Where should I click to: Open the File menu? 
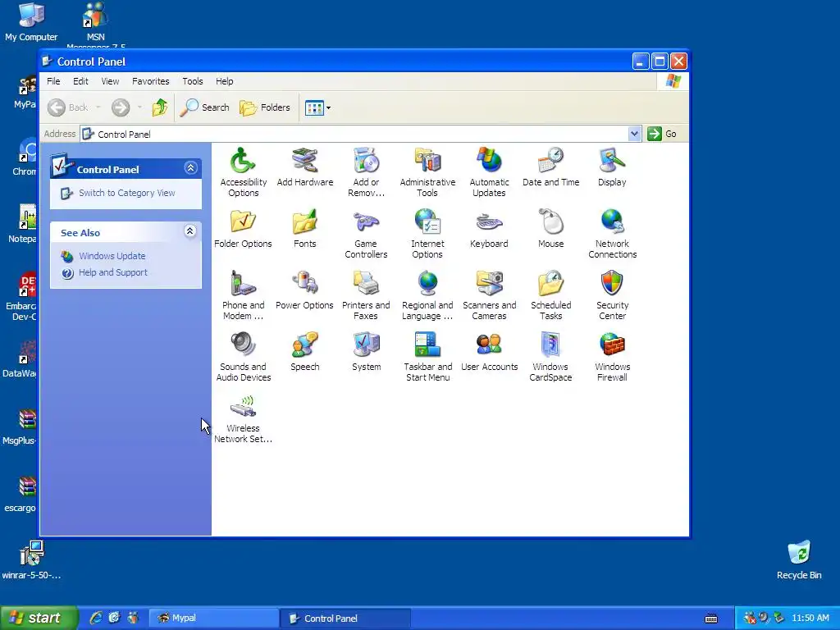coord(53,81)
